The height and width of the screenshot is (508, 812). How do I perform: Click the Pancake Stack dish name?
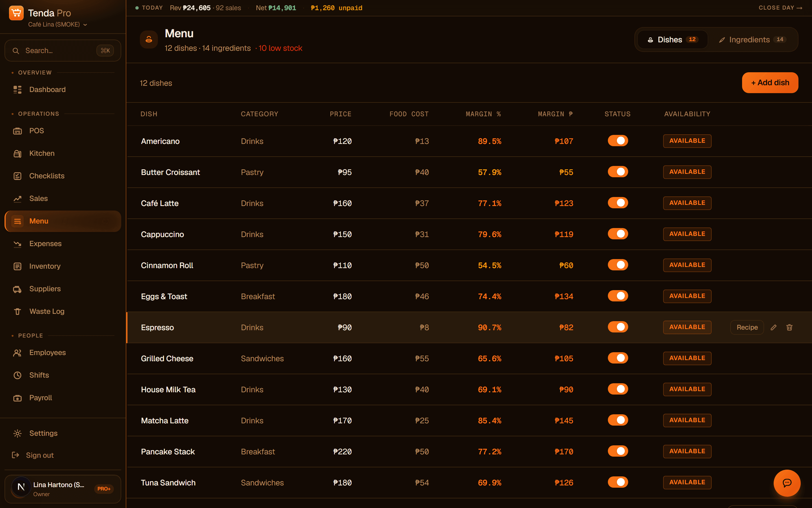click(x=168, y=452)
